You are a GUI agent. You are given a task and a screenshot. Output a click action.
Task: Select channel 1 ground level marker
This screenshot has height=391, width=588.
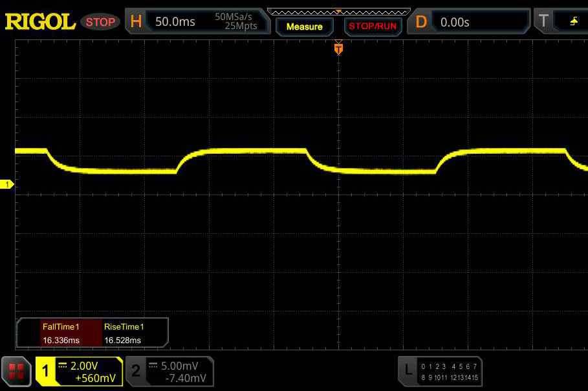click(x=8, y=185)
